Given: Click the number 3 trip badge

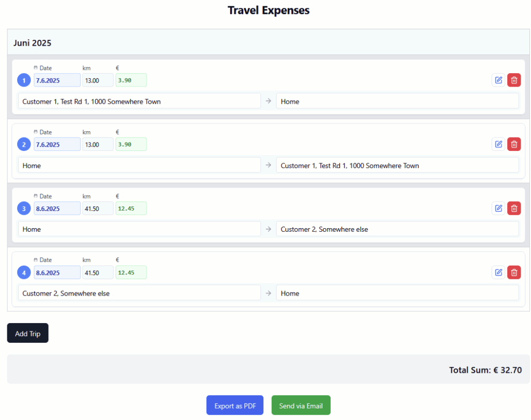Looking at the screenshot, I should (24, 208).
